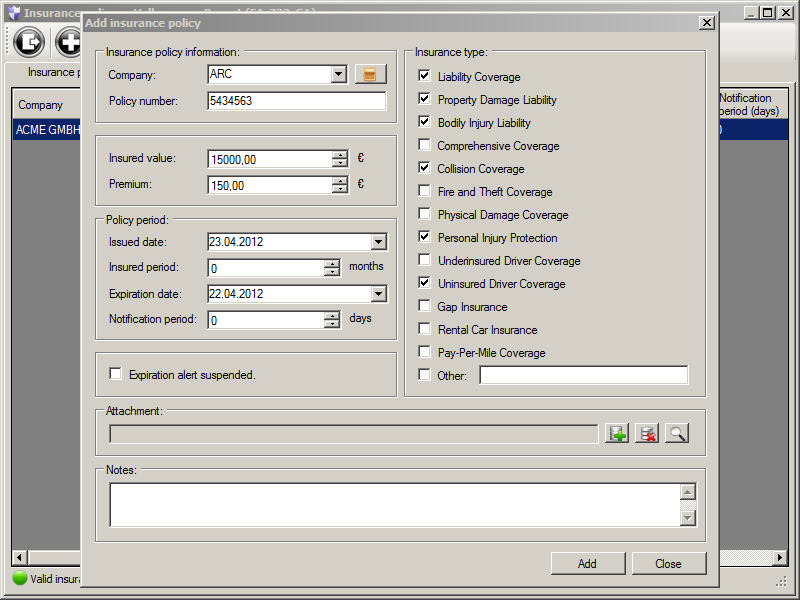Click the add attachment icon with green plus
The width and height of the screenshot is (800, 600).
click(x=617, y=434)
